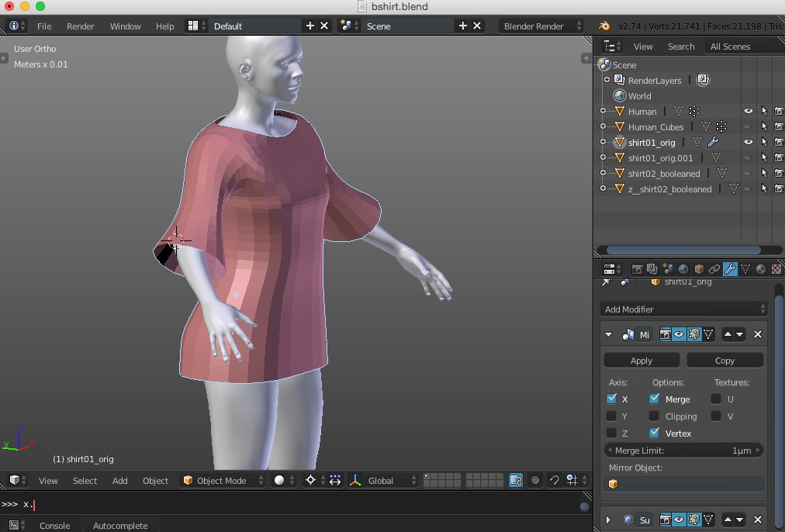Click the wrench modifier icon beside shirt01_orig
The width and height of the screenshot is (785, 532).
pyautogui.click(x=713, y=142)
